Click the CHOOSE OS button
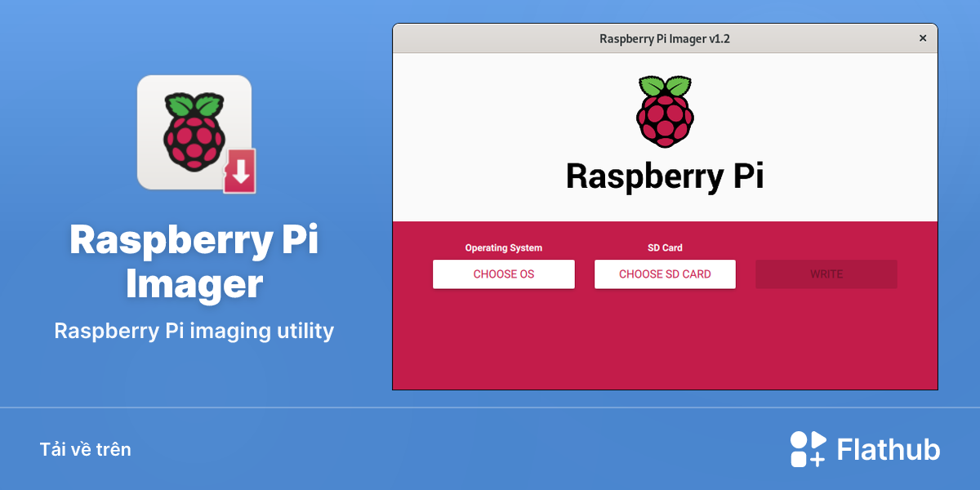This screenshot has width=980, height=490. [504, 274]
